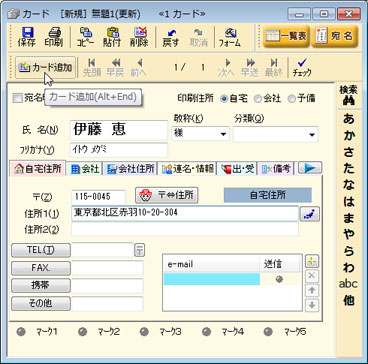
Task: Select the 予備 print address radio button
Action: point(291,99)
